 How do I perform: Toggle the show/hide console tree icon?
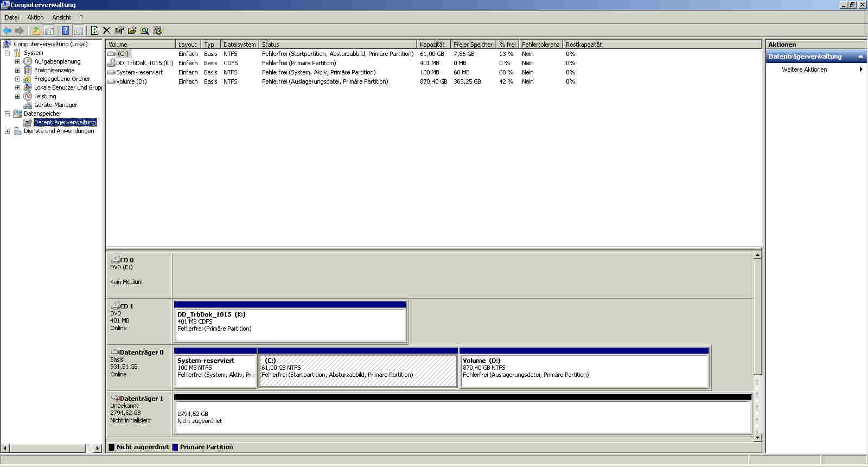pyautogui.click(x=49, y=30)
